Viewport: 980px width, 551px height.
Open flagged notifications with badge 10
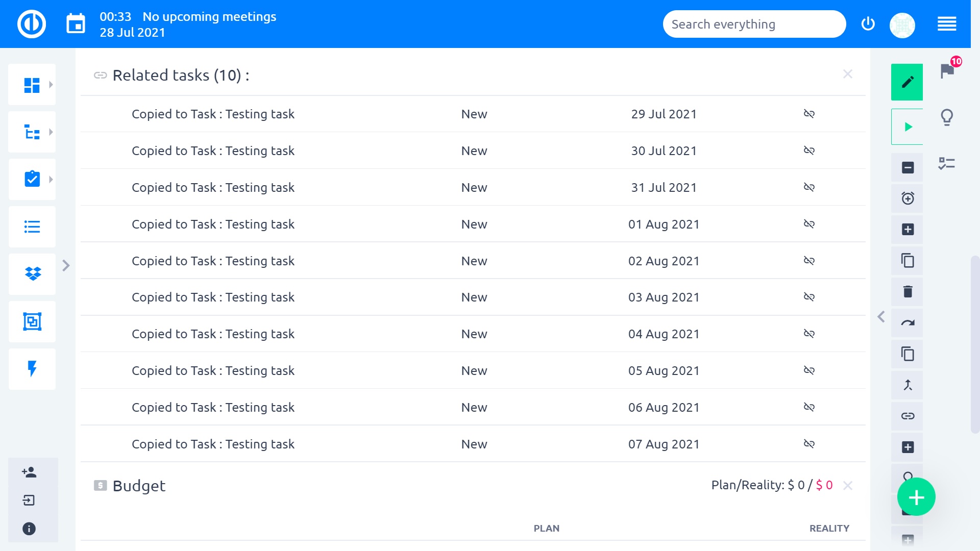pos(947,70)
